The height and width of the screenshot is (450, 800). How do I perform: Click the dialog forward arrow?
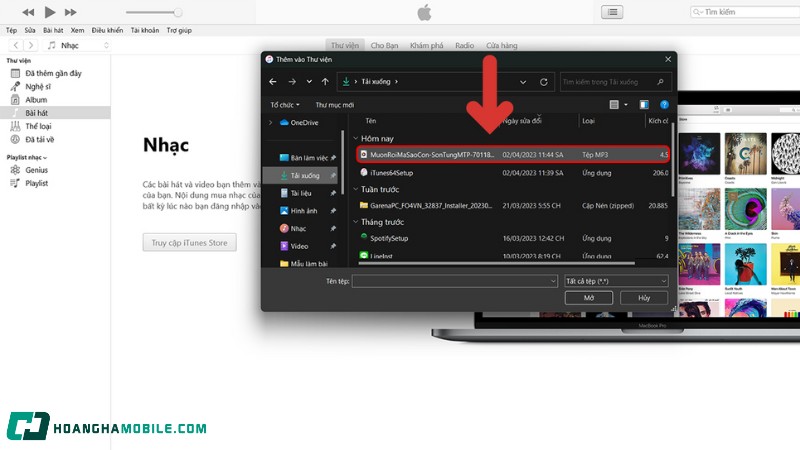pos(292,82)
